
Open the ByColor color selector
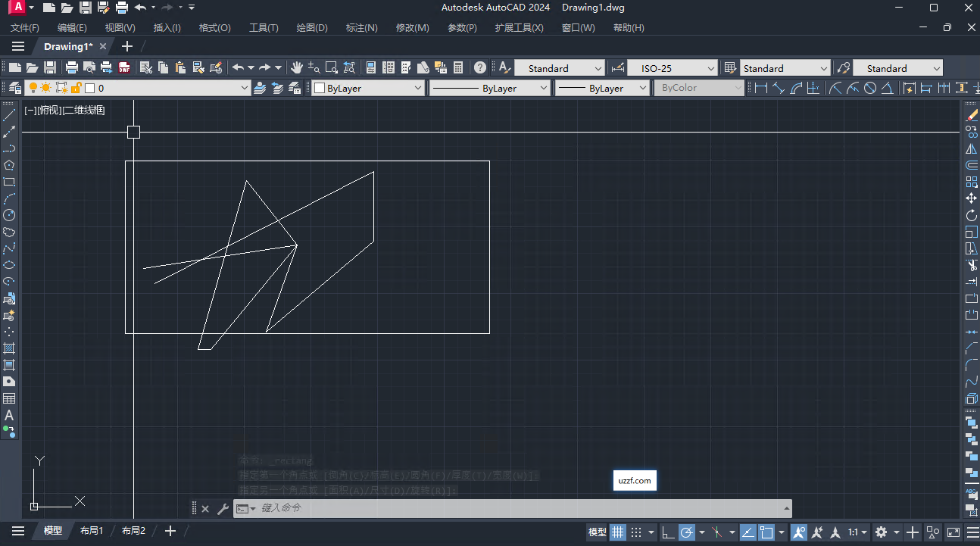(x=697, y=87)
